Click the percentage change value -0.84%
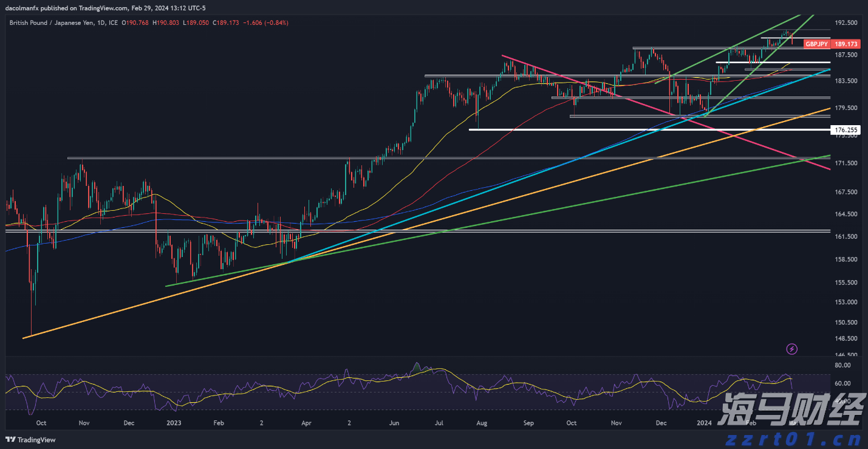The height and width of the screenshot is (449, 868). tap(275, 22)
